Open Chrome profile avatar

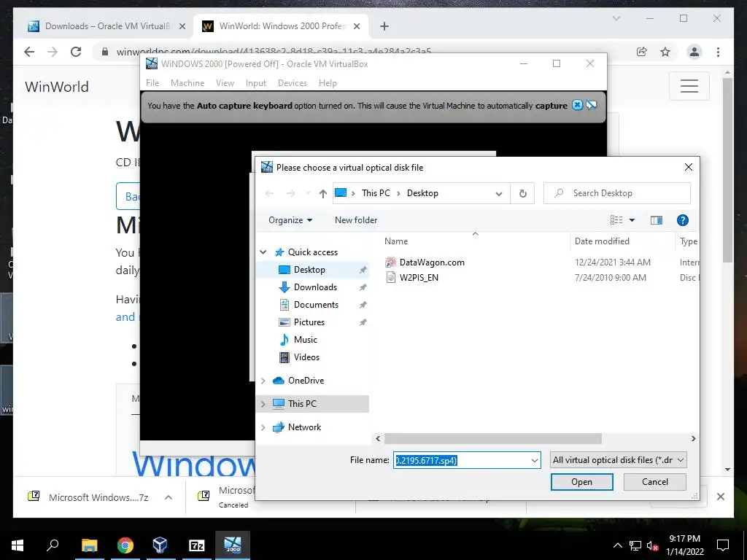coord(694,52)
